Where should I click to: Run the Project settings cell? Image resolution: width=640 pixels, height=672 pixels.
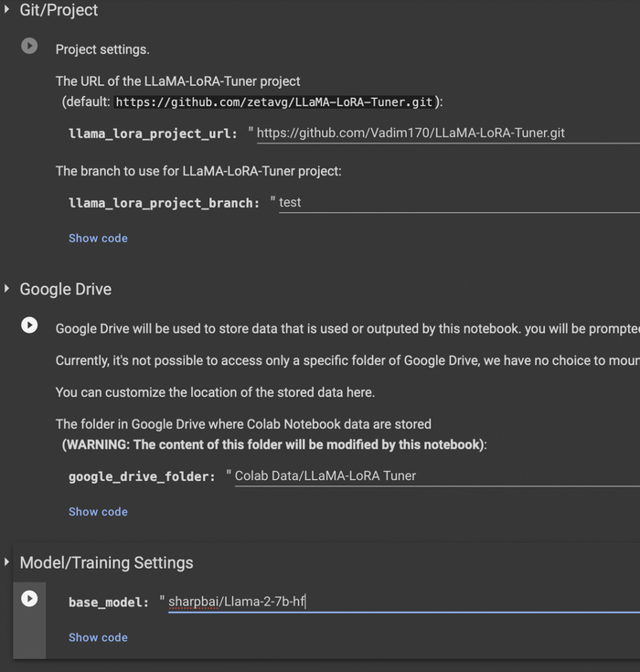29,46
